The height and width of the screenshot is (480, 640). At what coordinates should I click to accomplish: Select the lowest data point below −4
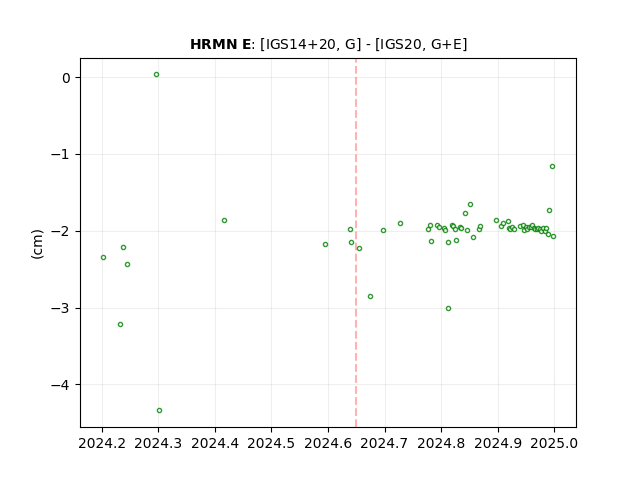160,411
